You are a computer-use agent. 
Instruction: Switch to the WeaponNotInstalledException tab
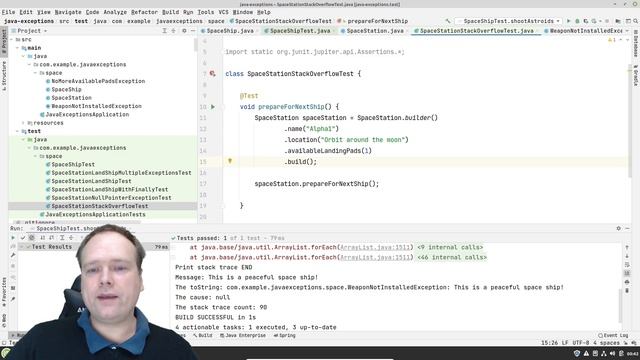coord(584,31)
